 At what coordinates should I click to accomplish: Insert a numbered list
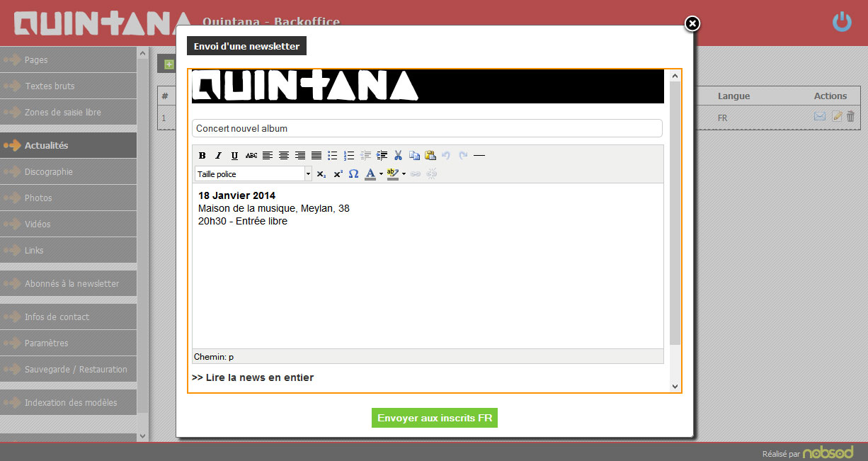pos(349,155)
